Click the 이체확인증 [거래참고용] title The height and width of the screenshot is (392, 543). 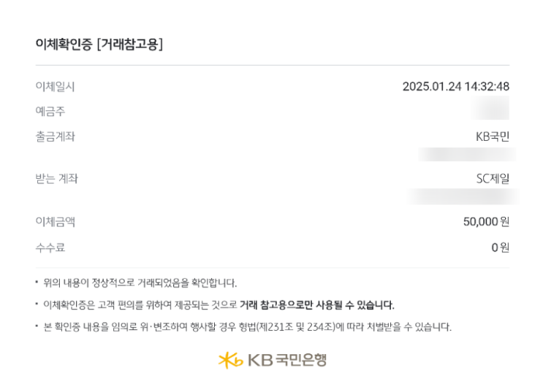click(x=99, y=44)
